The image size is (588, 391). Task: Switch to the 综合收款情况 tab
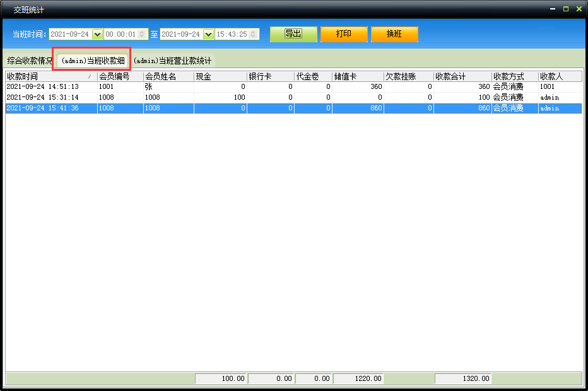(29, 61)
